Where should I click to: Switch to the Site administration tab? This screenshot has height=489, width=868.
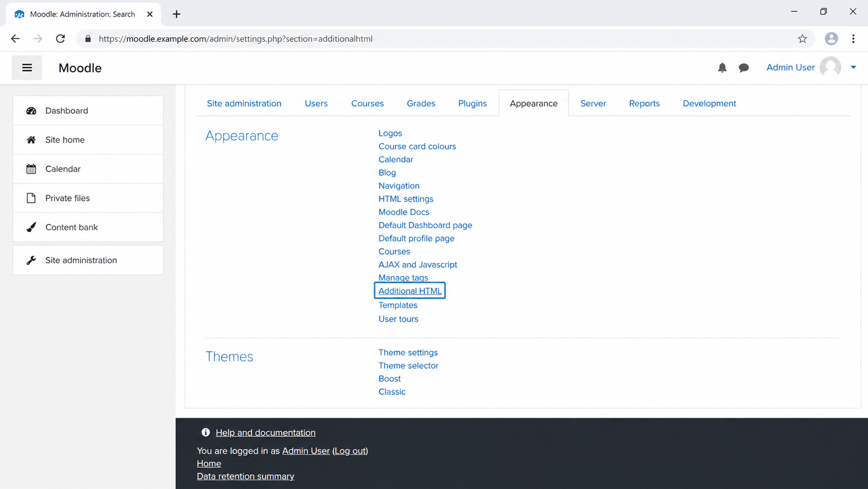244,103
